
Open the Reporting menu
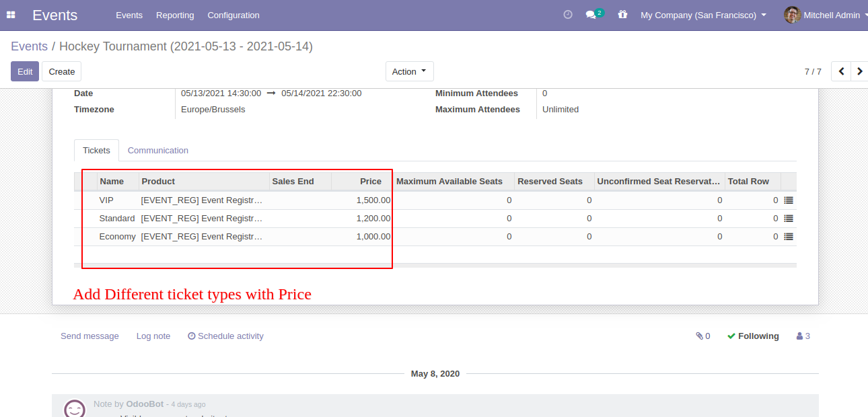point(175,15)
